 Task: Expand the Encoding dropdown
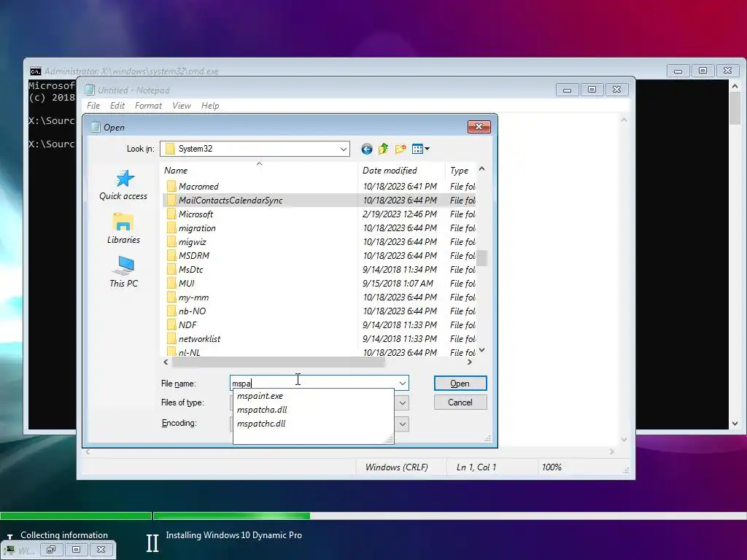pyautogui.click(x=403, y=424)
